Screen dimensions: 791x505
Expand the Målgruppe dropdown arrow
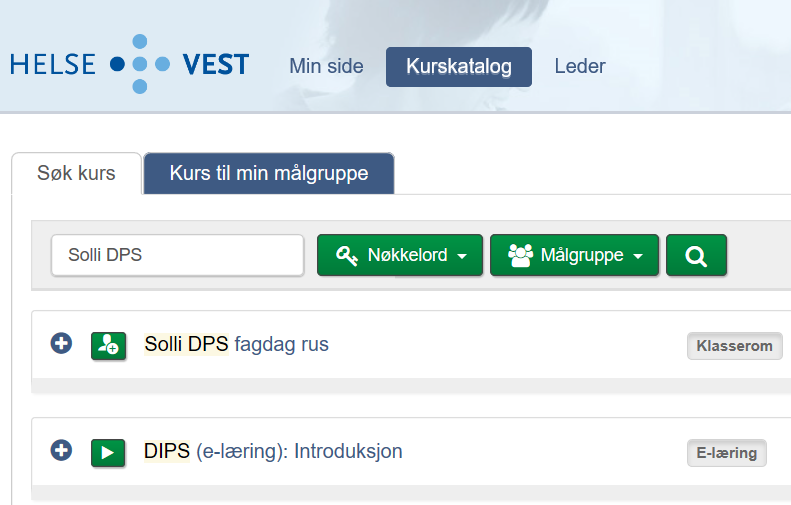[638, 257]
